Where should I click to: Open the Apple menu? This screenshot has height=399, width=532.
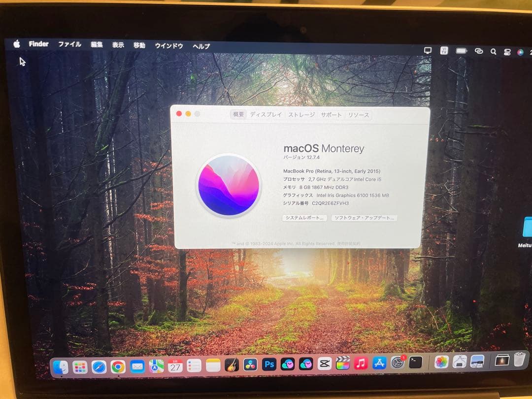tap(17, 44)
